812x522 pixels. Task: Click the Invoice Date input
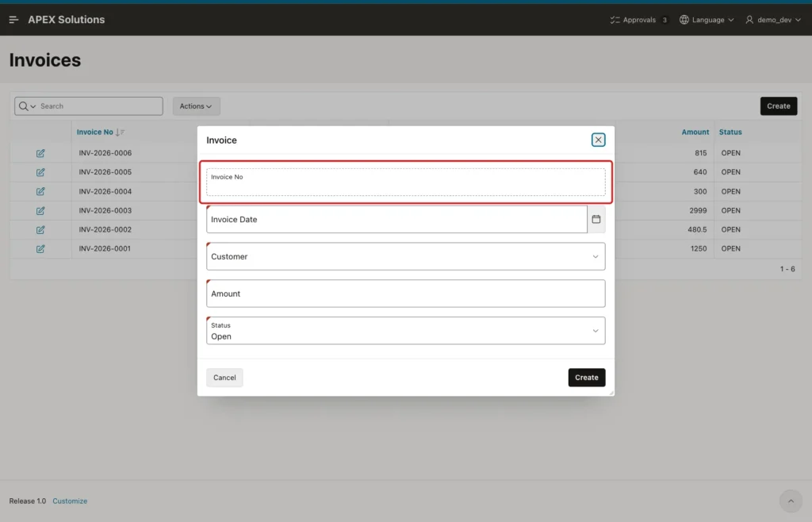pos(396,220)
